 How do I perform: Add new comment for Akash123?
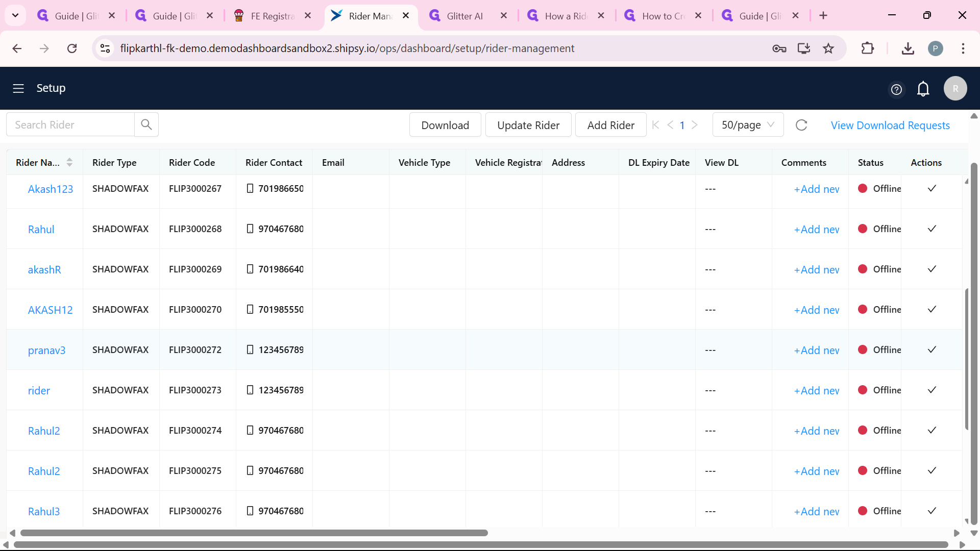[x=817, y=189]
